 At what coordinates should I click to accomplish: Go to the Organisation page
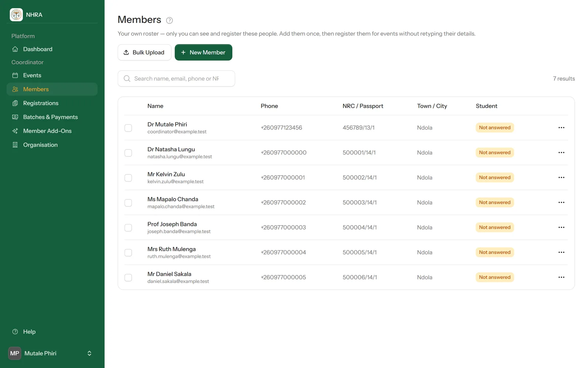[x=52, y=145]
